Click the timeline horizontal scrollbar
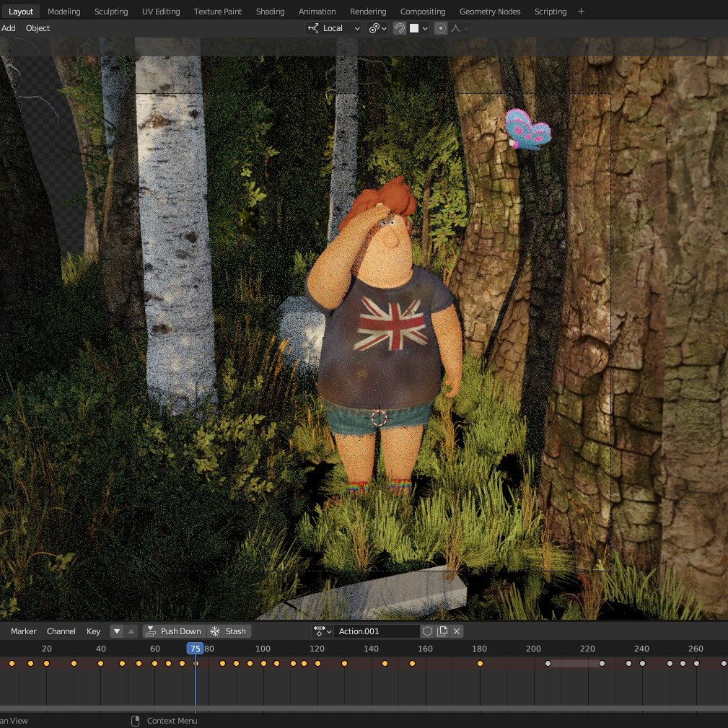 tap(364, 709)
